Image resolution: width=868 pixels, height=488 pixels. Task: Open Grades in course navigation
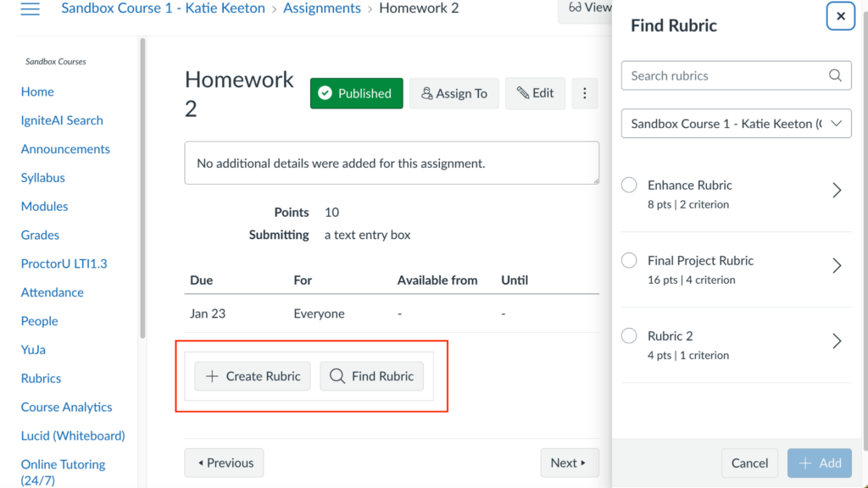pos(40,236)
